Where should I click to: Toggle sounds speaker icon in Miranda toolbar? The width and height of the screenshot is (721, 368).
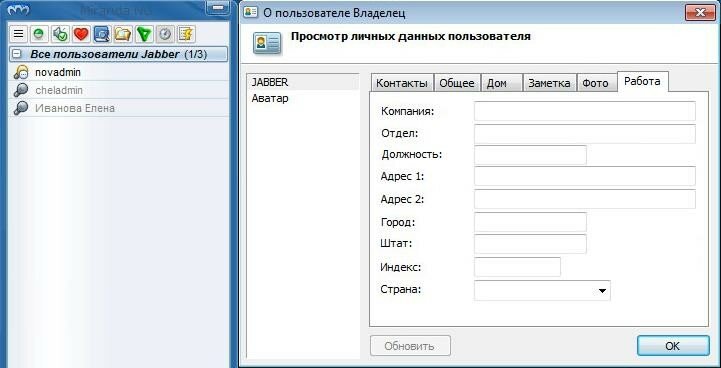click(60, 34)
